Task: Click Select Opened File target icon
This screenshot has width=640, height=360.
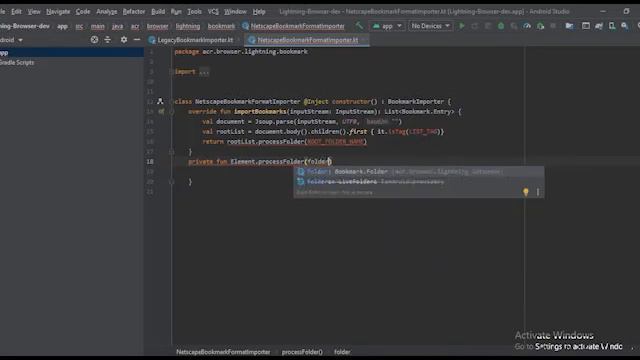Action: 94,40
